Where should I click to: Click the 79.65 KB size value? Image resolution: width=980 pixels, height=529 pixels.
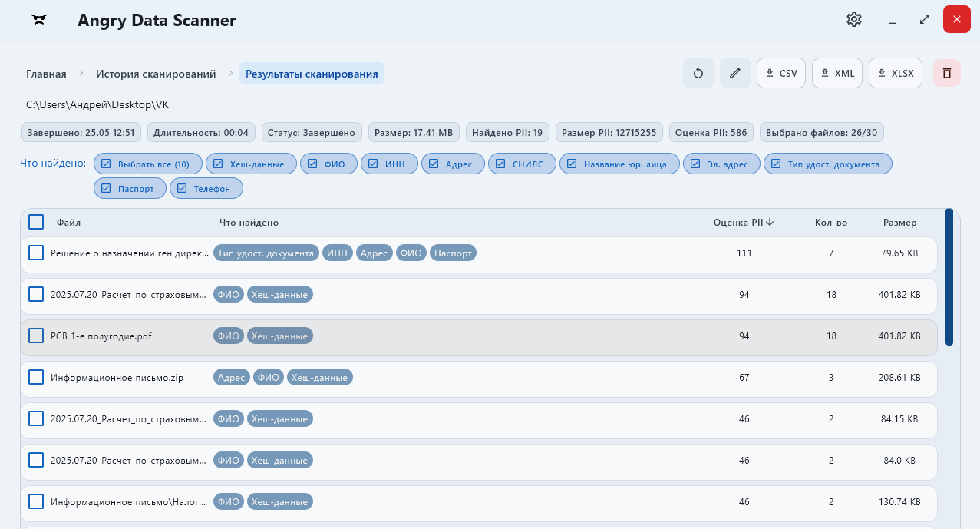[899, 253]
